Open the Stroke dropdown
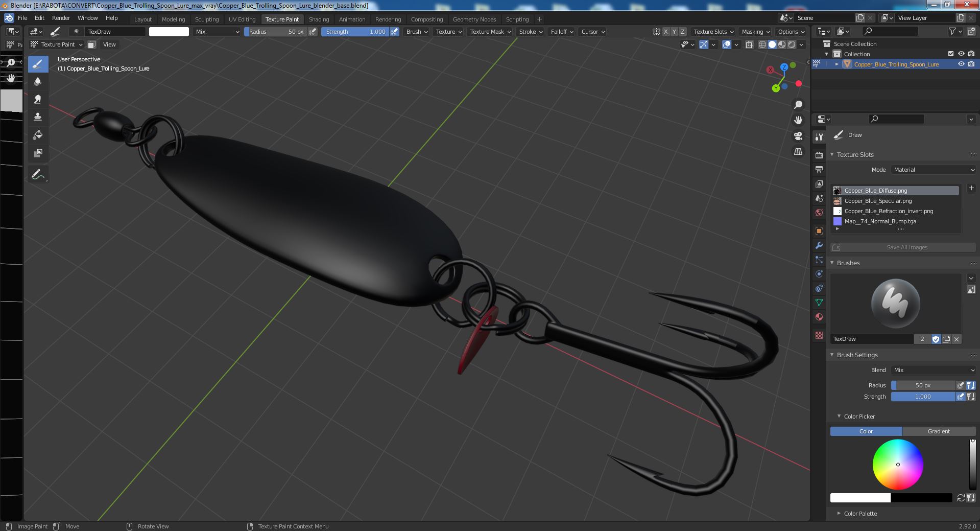 tap(531, 32)
